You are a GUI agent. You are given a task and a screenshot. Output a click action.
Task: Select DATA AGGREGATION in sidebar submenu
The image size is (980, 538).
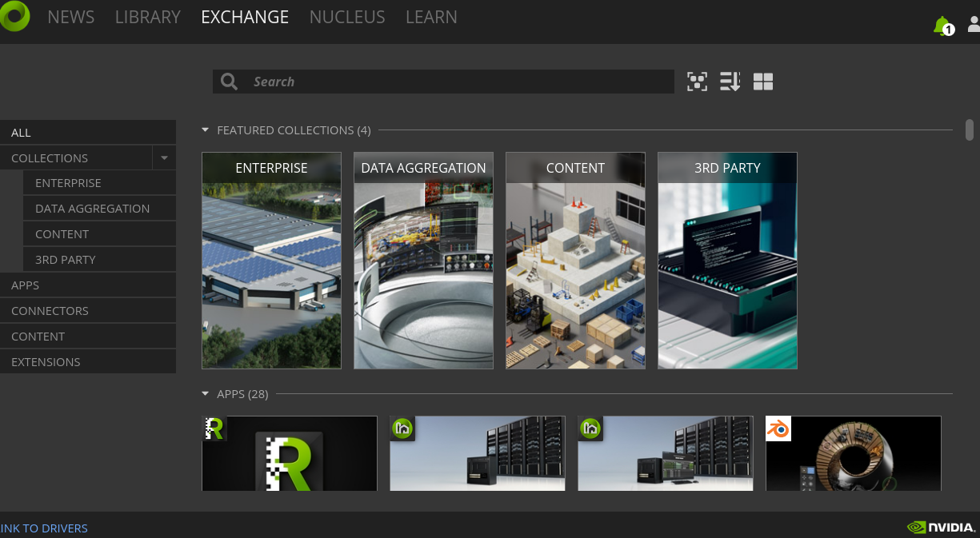click(100, 209)
